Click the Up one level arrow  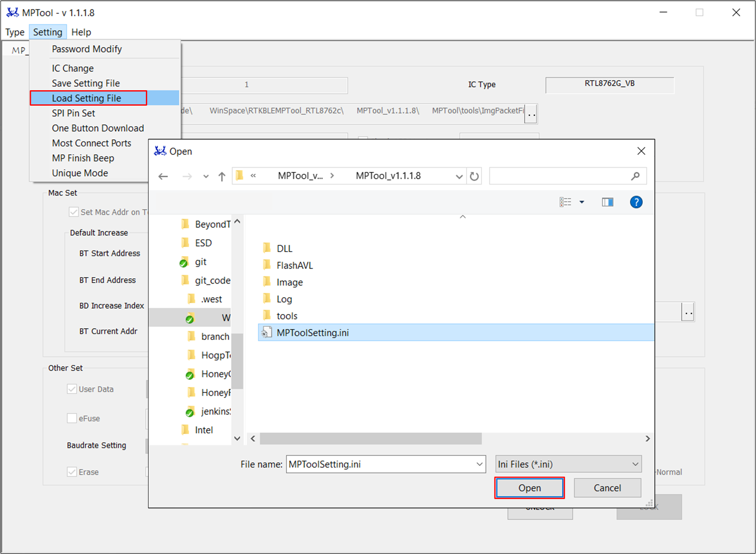point(222,176)
